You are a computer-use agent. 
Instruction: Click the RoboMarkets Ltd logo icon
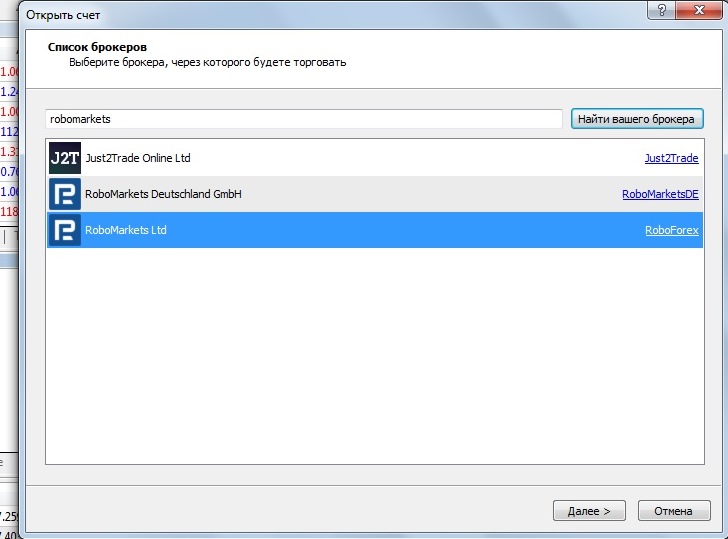tap(65, 230)
